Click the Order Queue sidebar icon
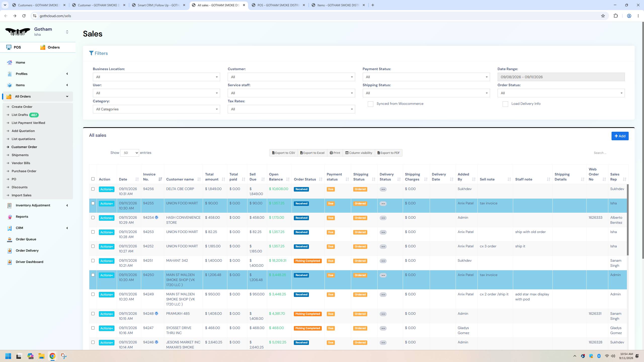Viewport: 644px width, 362px height. [10, 239]
